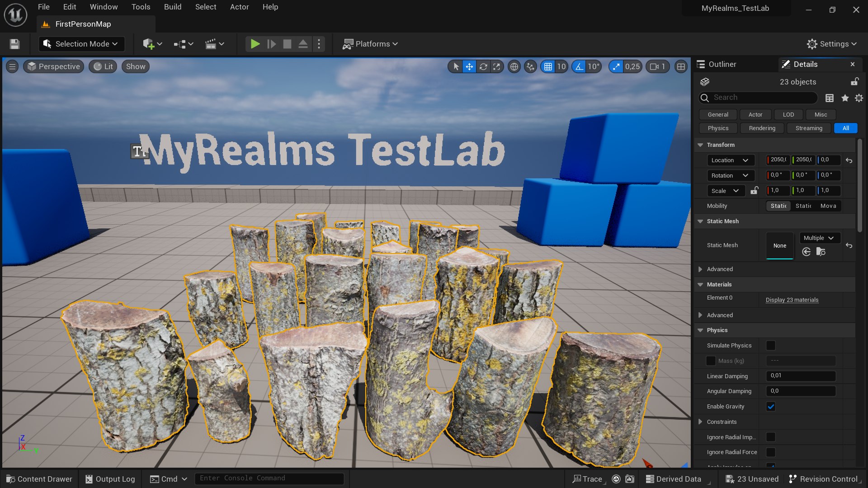868x488 pixels.
Task: Open the Output Log
Action: 110,479
